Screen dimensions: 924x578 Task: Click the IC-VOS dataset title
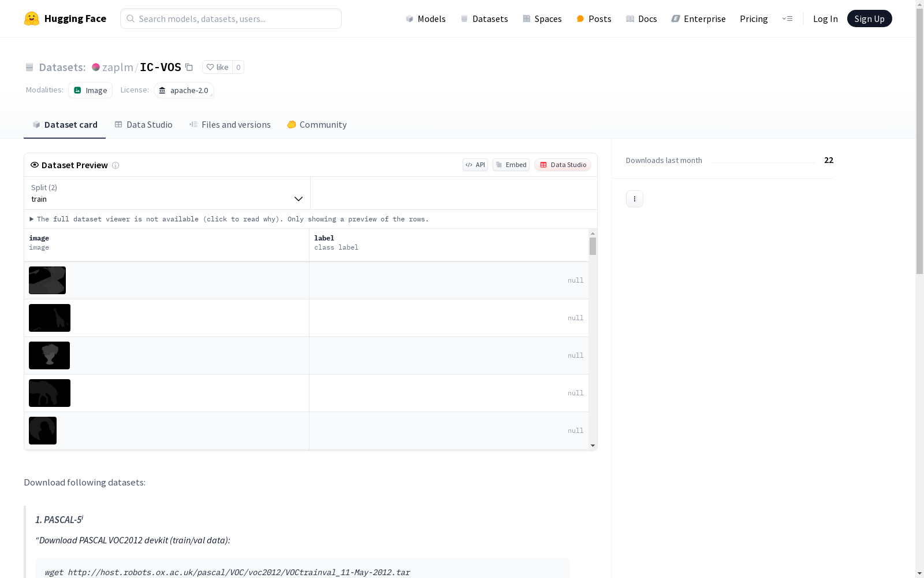[161, 67]
